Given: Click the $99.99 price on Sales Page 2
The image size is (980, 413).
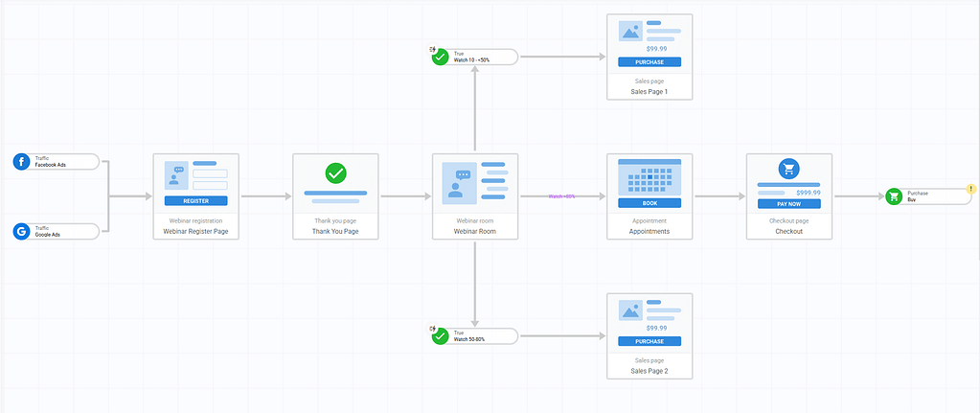Looking at the screenshot, I should 656,328.
